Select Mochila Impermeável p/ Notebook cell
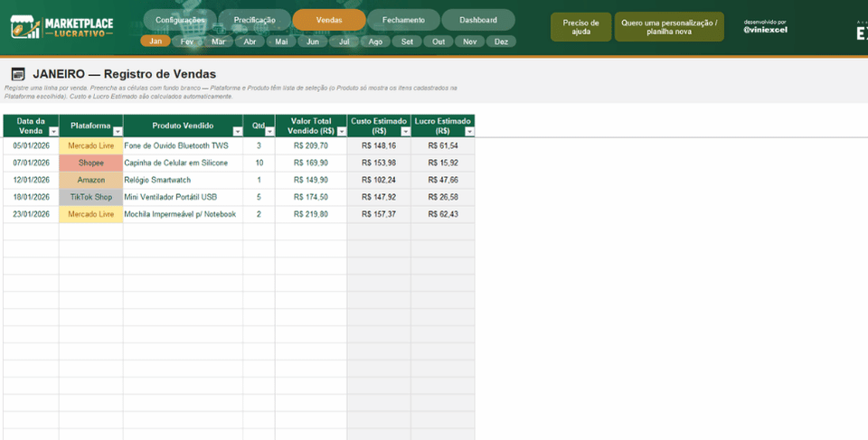The image size is (868, 440). [x=183, y=214]
